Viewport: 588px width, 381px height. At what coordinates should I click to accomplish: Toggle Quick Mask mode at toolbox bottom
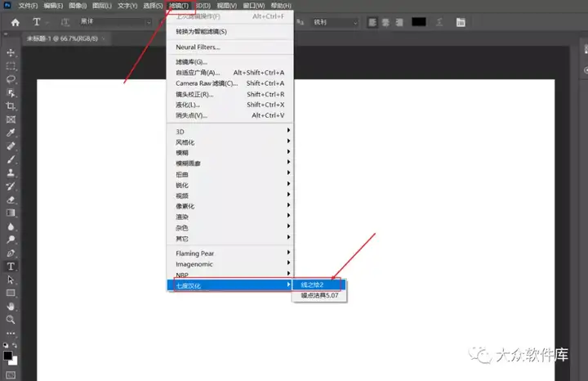(x=11, y=375)
